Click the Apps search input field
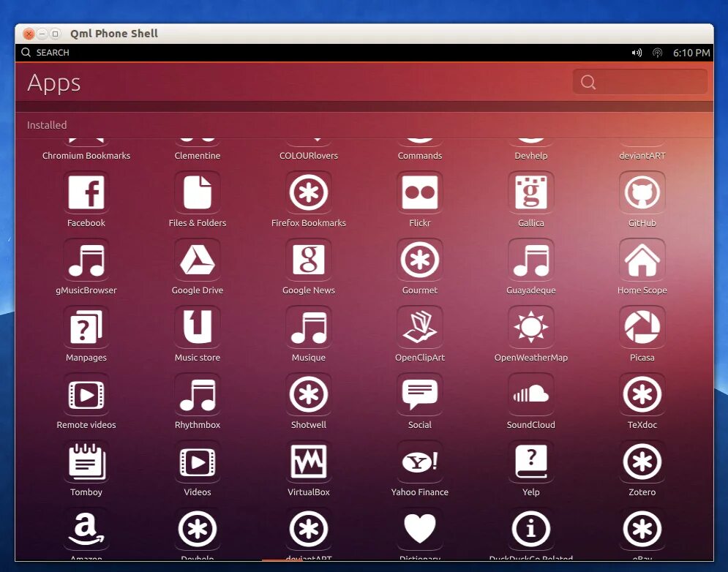 click(x=639, y=82)
